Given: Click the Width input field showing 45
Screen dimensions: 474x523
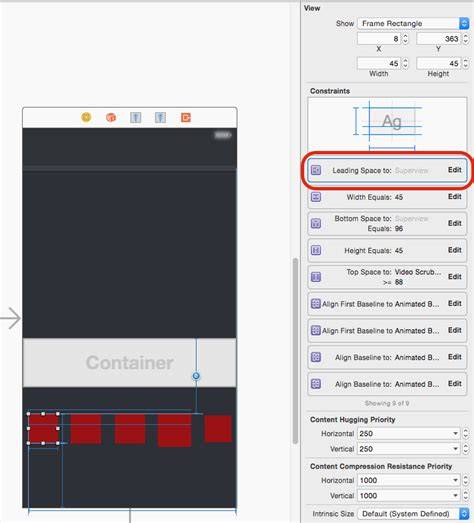Looking at the screenshot, I should click(x=379, y=63).
